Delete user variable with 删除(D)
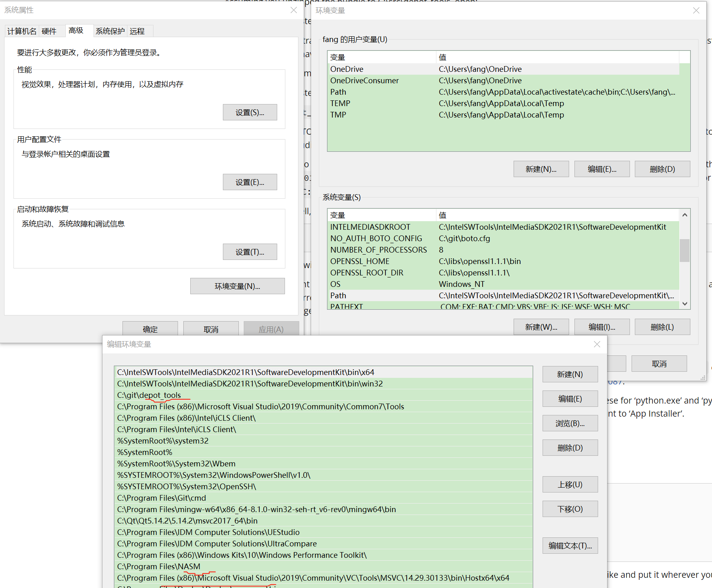This screenshot has height=588, width=712. tap(662, 169)
